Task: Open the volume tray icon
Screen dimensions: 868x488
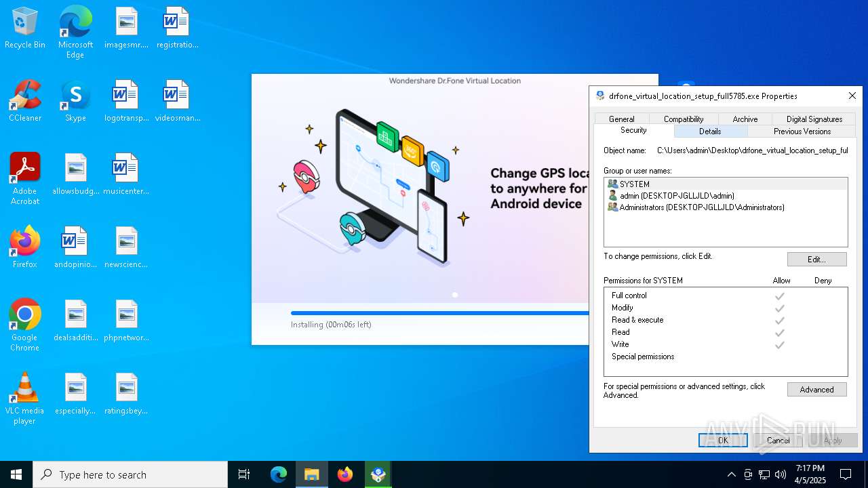Action: click(x=781, y=474)
